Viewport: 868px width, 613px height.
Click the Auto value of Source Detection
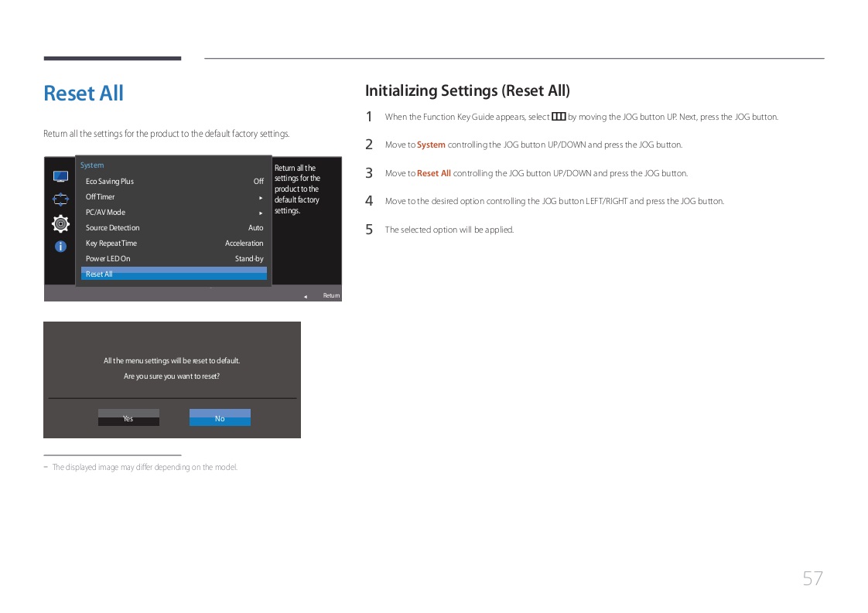256,228
